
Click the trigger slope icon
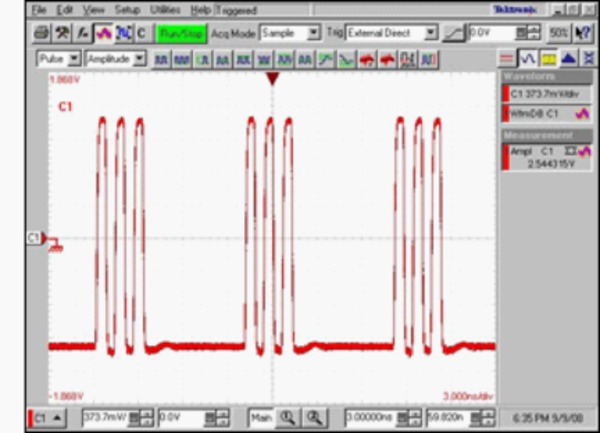point(454,33)
